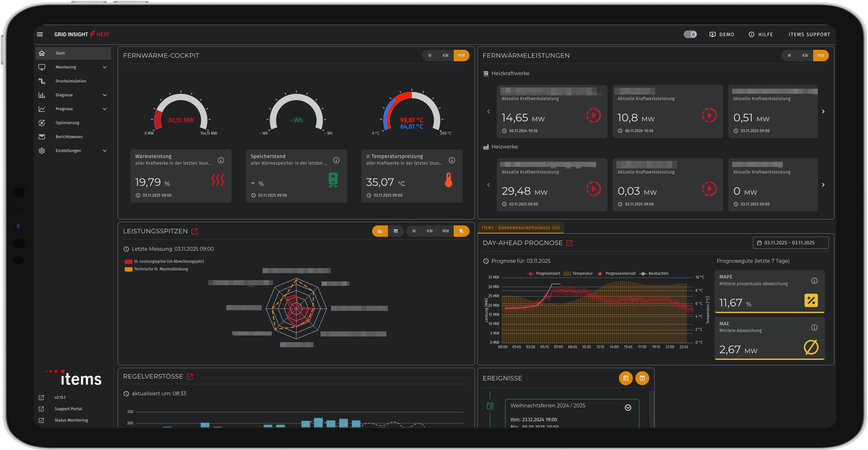The height and width of the screenshot is (450, 868).
Task: Open Support Portal link
Action: pyautogui.click(x=68, y=409)
